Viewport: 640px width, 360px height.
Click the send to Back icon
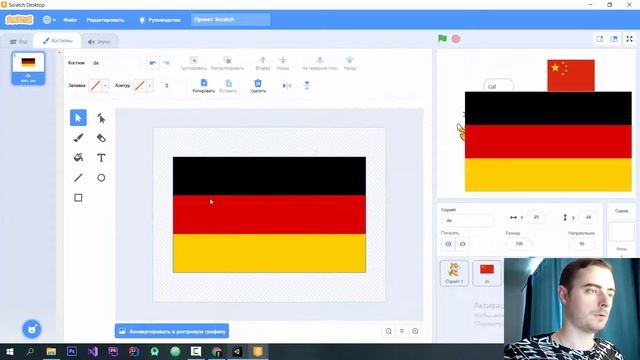(x=349, y=60)
